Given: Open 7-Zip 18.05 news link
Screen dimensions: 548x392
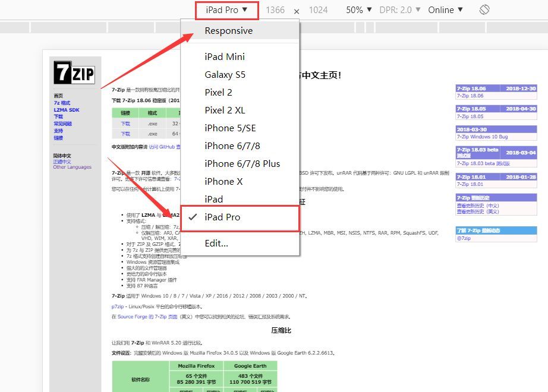Looking at the screenshot, I should coord(470,116).
